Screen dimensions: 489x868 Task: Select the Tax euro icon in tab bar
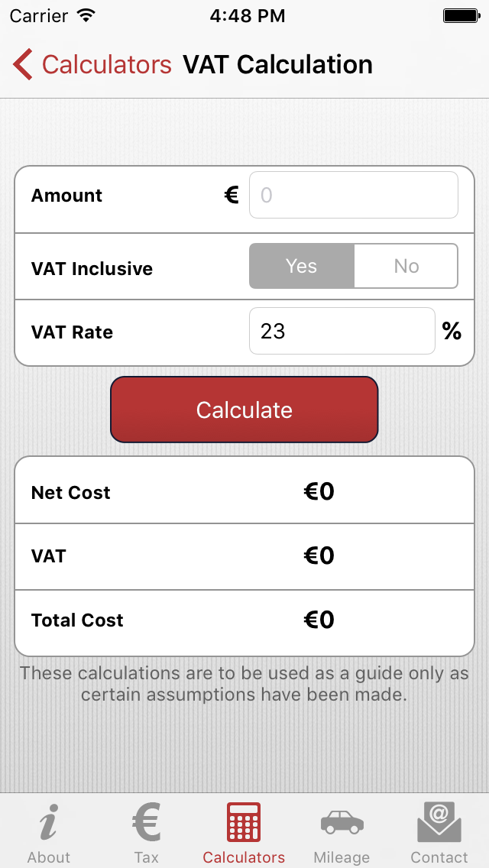[146, 822]
